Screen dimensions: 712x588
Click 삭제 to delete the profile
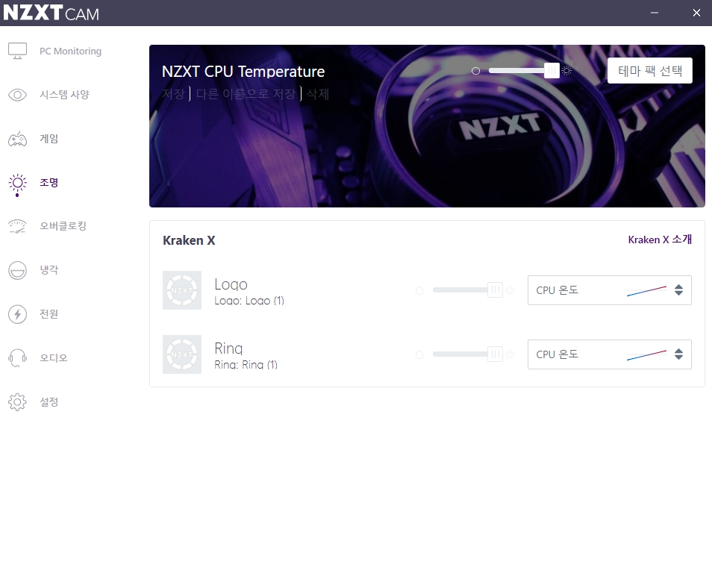pyautogui.click(x=317, y=94)
